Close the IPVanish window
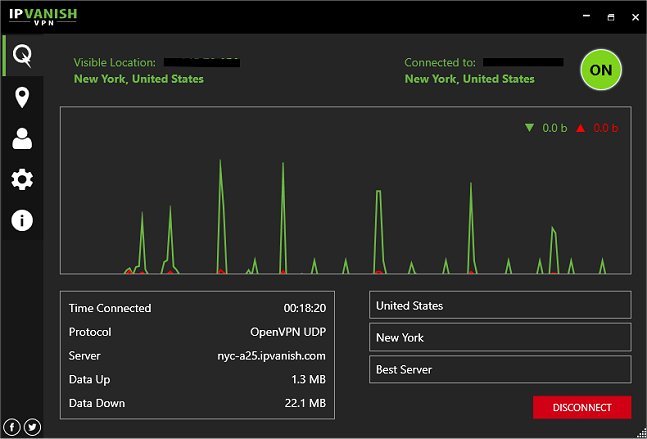Image resolution: width=647 pixels, height=439 pixels. pos(635,17)
